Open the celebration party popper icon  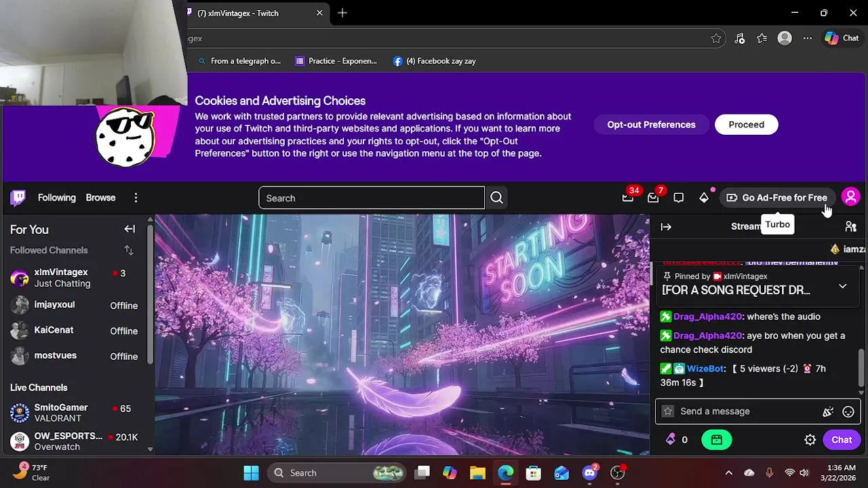click(828, 411)
